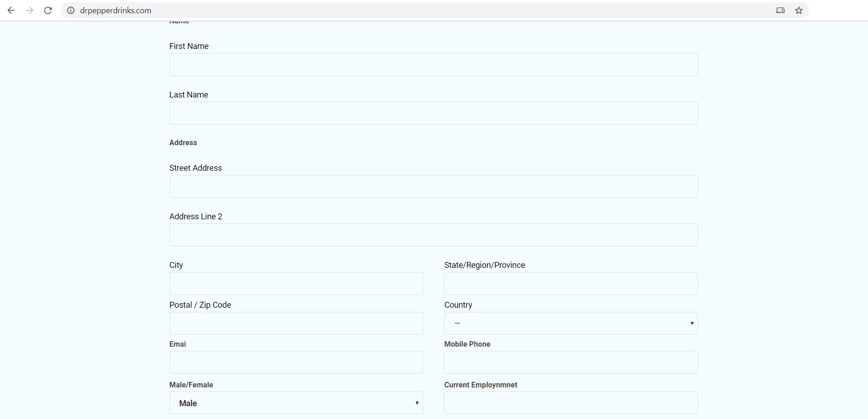
Task: Focus the Street Address input
Action: tap(434, 186)
